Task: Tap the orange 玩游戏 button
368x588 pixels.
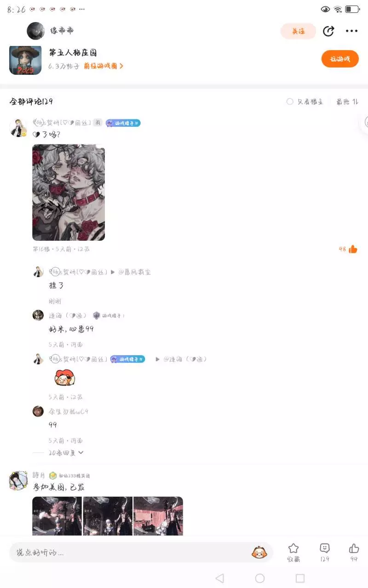Action: (x=340, y=59)
